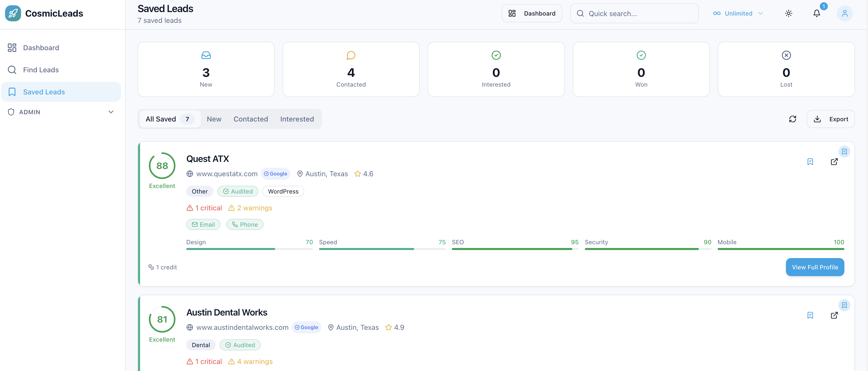Toggle the saved bookmark on Quest ATX
Screen dimensions: 868x371
tap(810, 162)
